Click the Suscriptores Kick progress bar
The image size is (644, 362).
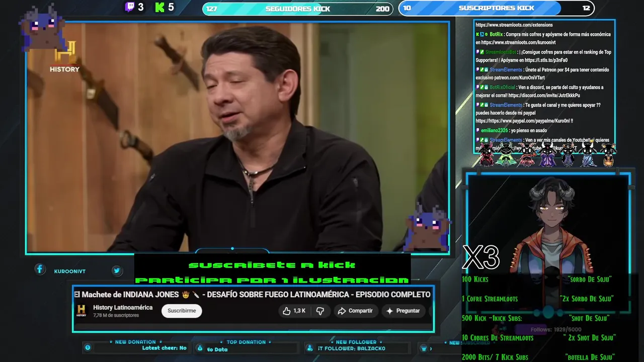pos(496,8)
